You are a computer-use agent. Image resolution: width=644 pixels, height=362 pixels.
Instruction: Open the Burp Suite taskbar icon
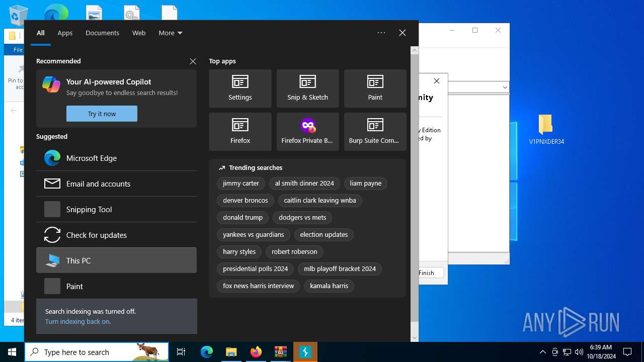pyautogui.click(x=305, y=352)
